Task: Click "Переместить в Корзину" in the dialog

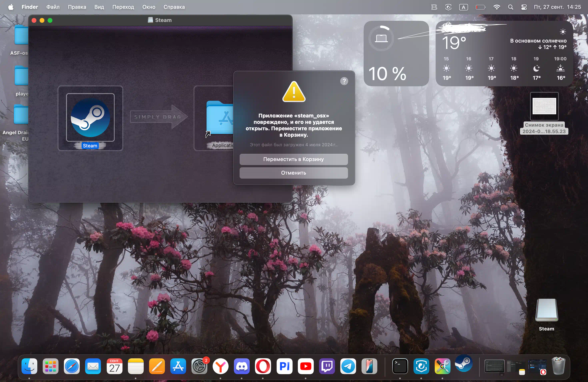Action: click(294, 159)
